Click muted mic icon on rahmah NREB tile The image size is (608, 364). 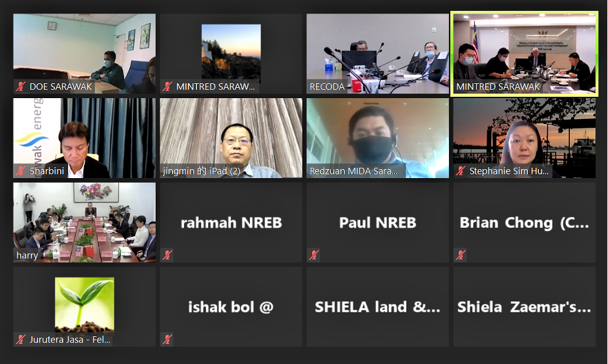[x=167, y=255]
